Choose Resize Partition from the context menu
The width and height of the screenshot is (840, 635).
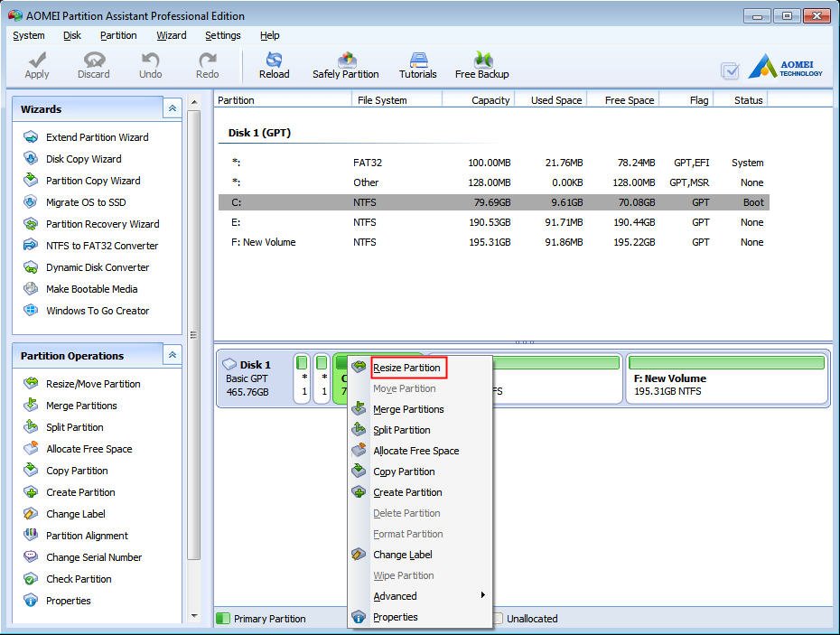pyautogui.click(x=407, y=367)
